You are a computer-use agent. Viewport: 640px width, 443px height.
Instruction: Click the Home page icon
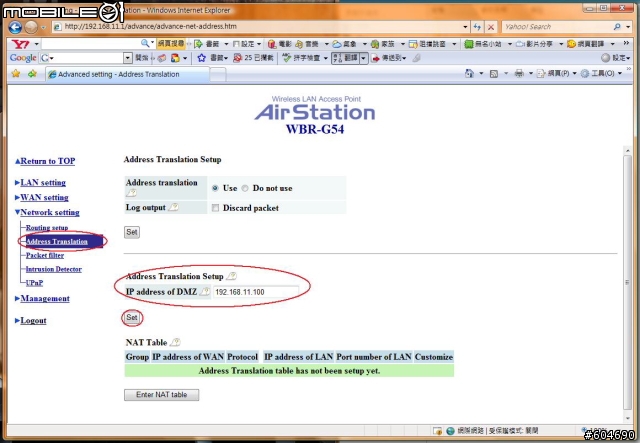pos(469,73)
